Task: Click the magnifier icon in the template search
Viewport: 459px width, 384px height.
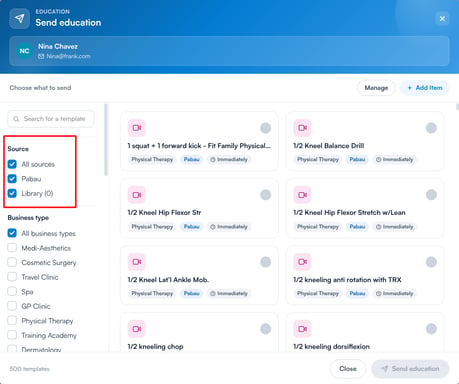Action: [16, 119]
